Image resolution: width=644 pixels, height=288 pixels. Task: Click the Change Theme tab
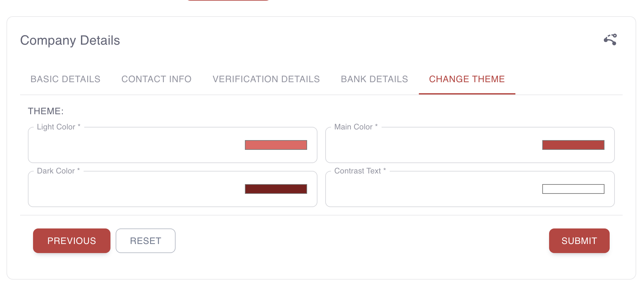point(467,79)
